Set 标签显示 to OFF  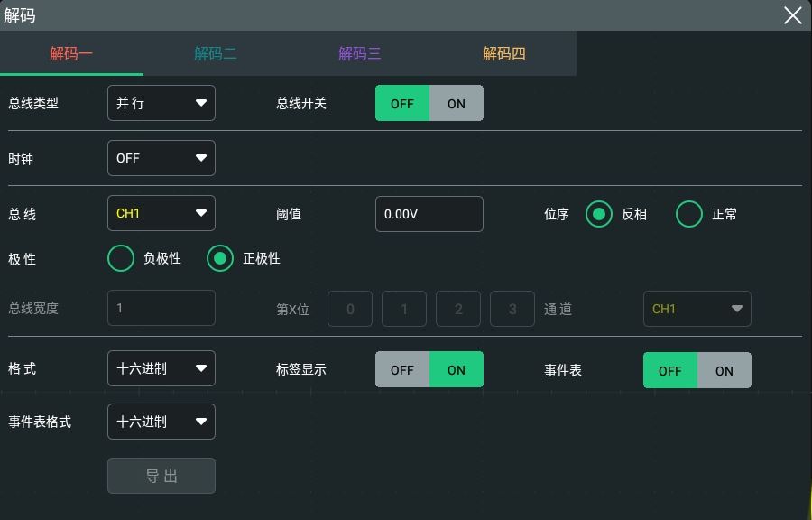401,370
